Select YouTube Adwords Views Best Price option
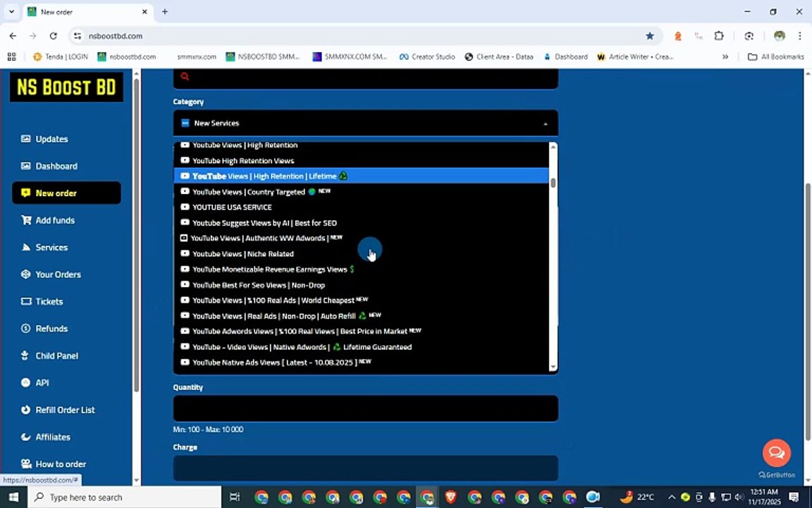This screenshot has height=508, width=812. (362, 331)
